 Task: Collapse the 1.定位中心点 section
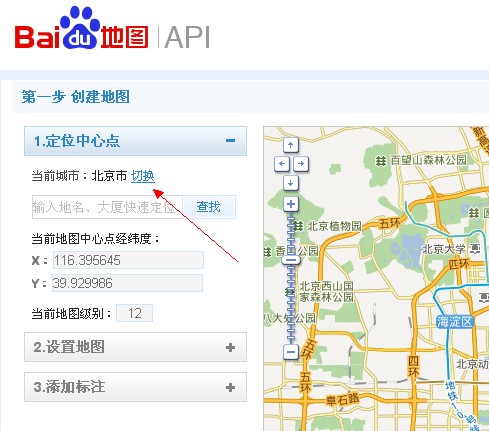pos(230,141)
